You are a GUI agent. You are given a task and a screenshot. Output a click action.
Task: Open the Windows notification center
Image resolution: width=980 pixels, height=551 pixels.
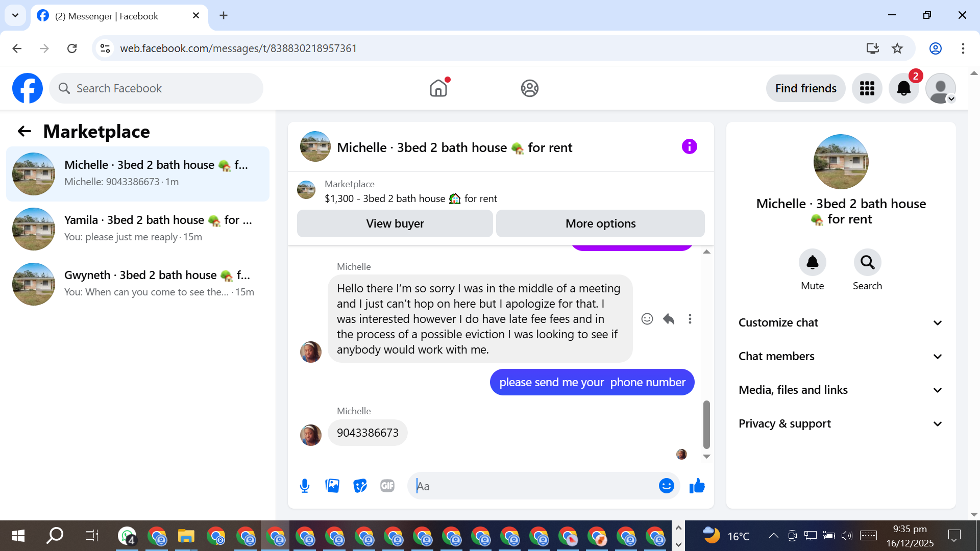coord(954,536)
